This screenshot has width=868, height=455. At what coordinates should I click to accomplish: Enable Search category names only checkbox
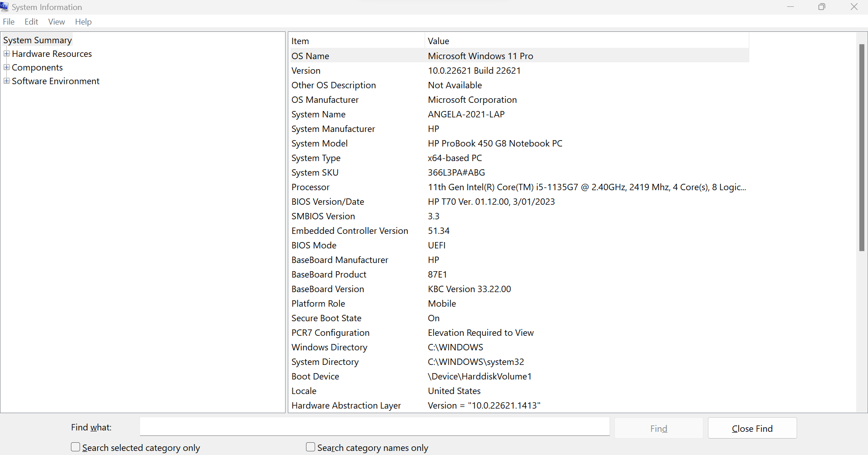(x=311, y=447)
